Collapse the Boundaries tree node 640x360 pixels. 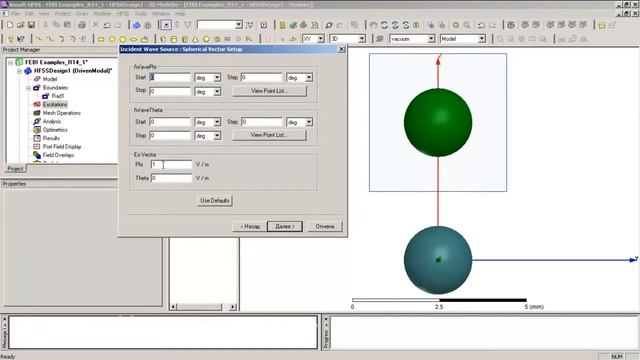coord(28,88)
